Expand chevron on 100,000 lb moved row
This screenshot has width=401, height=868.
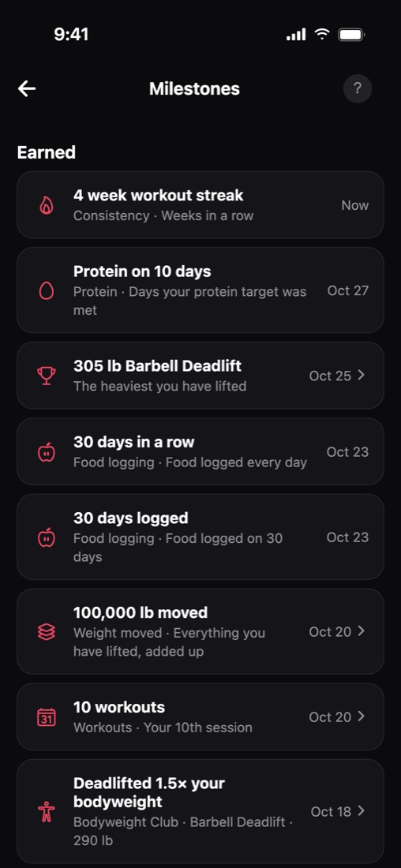click(362, 631)
